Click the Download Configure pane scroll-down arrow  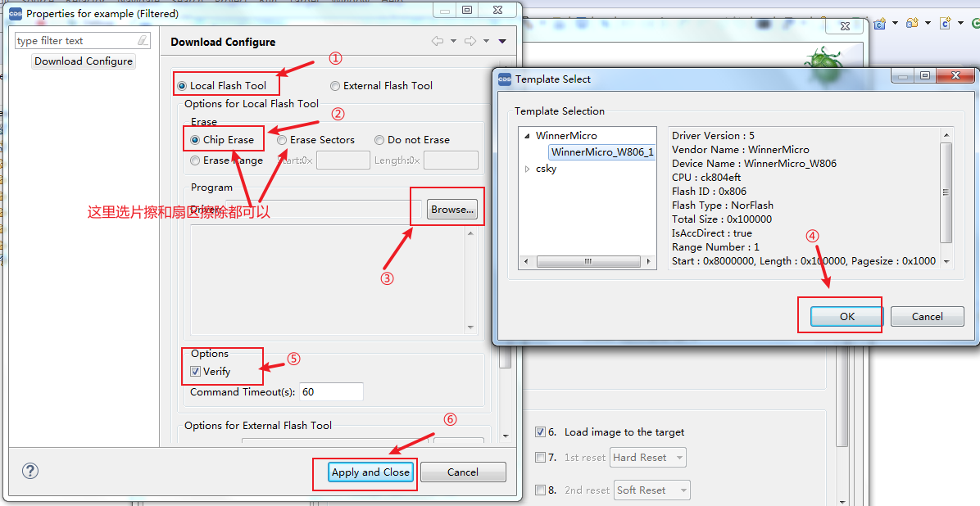(505, 436)
